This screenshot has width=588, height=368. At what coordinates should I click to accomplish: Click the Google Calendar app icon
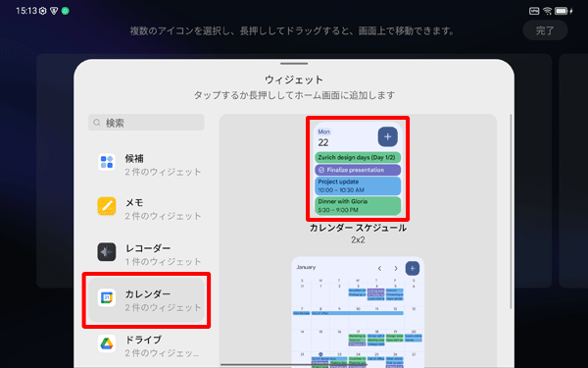pos(107,297)
